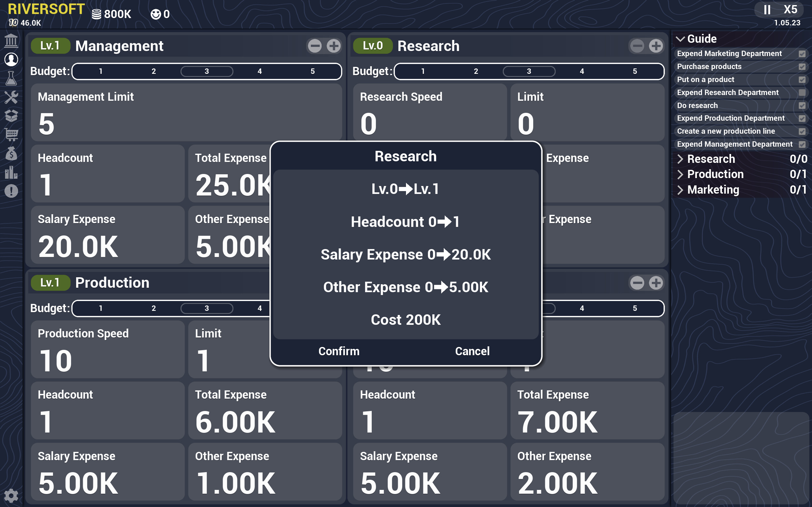Viewport: 812px width, 507px height.
Task: Collapse the Guide panel
Action: coord(680,39)
